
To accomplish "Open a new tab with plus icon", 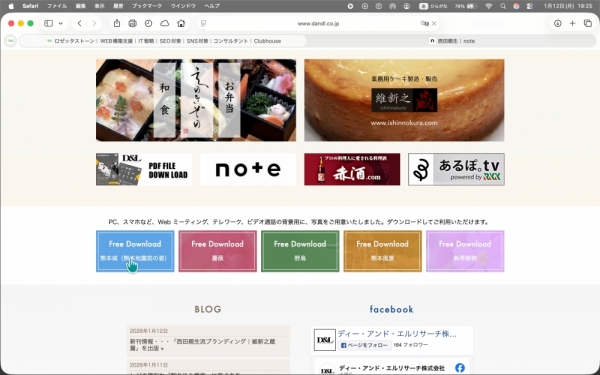I will (x=572, y=23).
